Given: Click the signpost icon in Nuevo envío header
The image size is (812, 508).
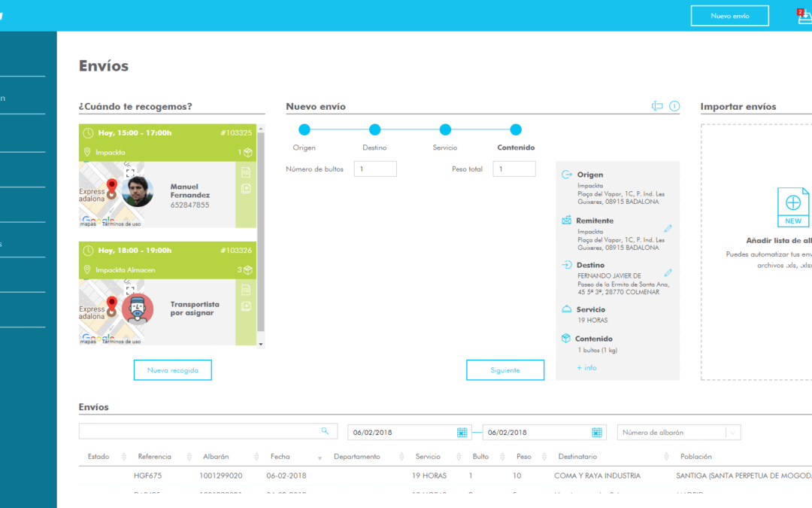Looking at the screenshot, I should coord(657,106).
